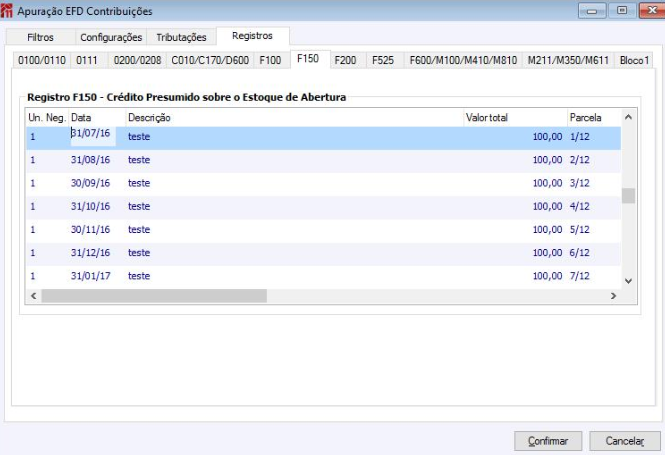
Task: Open the Bloco 1 sub-tab
Action: click(x=634, y=60)
